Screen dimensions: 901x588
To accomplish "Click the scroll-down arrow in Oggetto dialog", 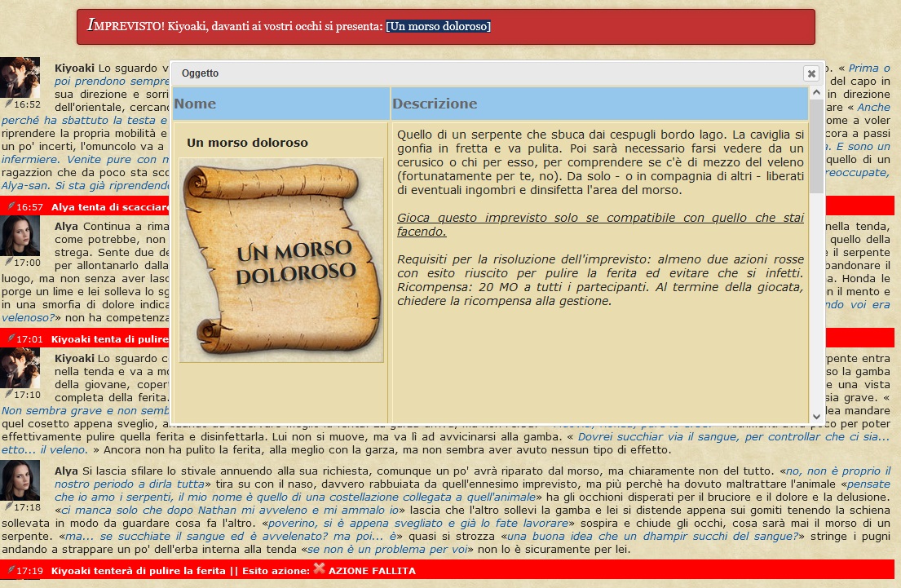I will [816, 416].
